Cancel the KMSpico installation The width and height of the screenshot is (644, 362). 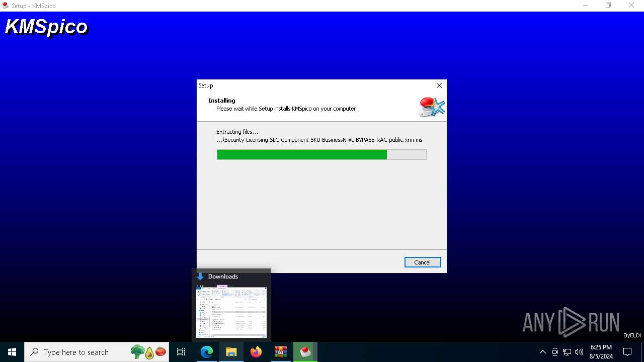[x=423, y=262]
